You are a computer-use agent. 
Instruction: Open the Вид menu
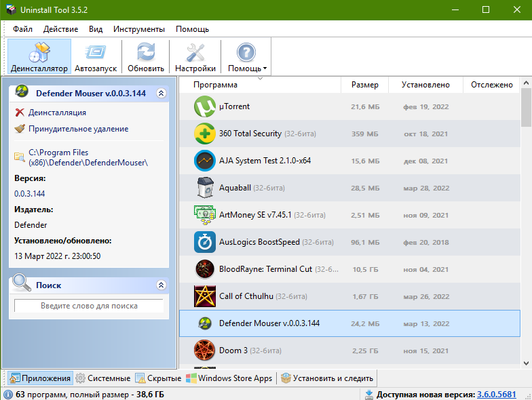coord(96,29)
